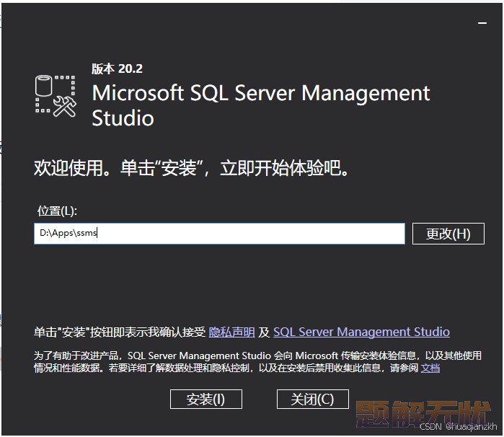Click the 位置(L): label
504x437 pixels.
click(x=57, y=211)
